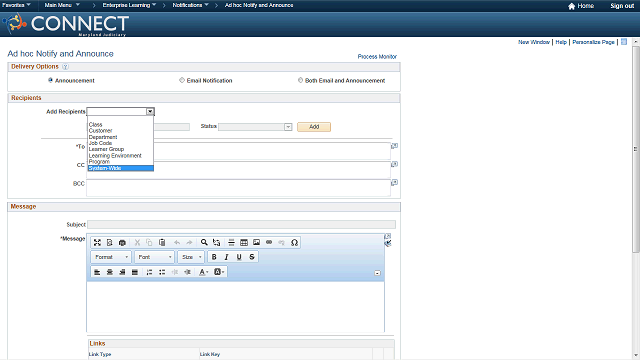Toggle Bold formatting

coord(214,257)
